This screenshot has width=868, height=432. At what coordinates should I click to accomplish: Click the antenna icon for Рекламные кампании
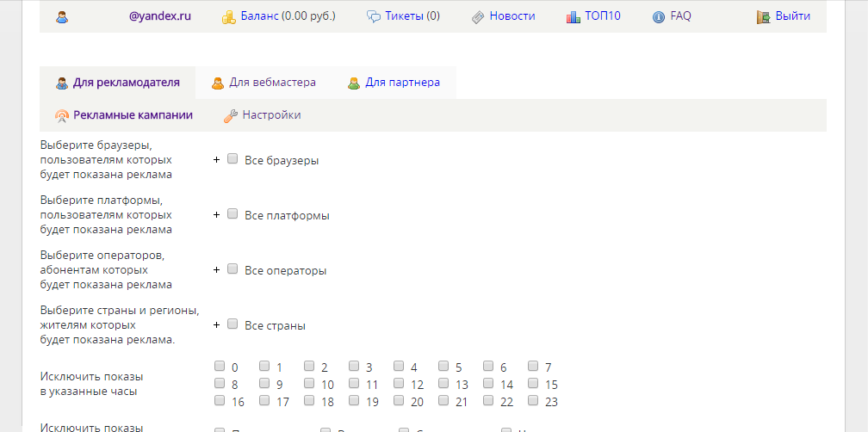tap(62, 116)
